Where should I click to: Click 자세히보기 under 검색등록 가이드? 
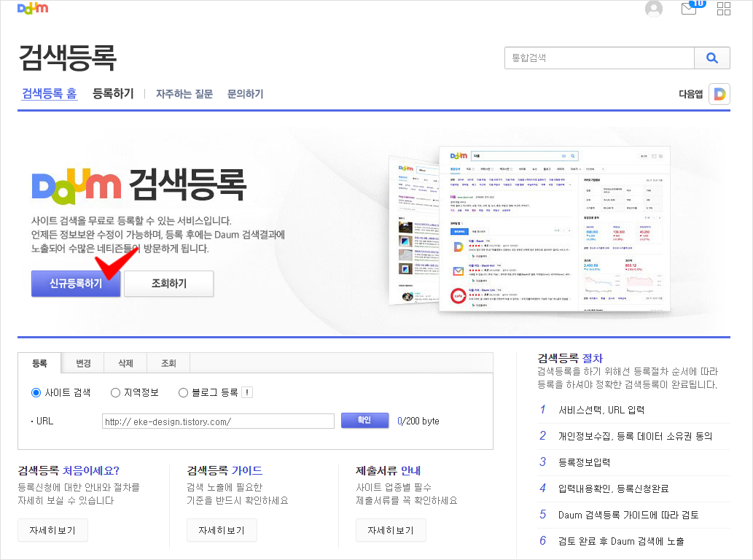222,530
